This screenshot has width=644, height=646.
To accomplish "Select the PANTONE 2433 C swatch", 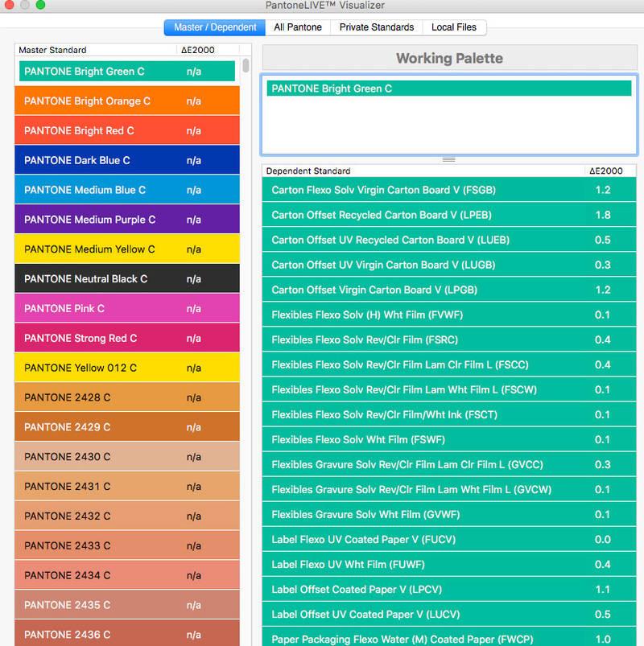I will pyautogui.click(x=127, y=546).
